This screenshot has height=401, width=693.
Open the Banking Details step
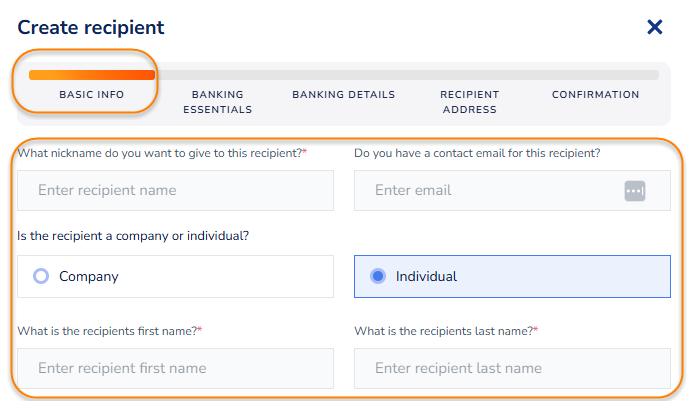[343, 95]
